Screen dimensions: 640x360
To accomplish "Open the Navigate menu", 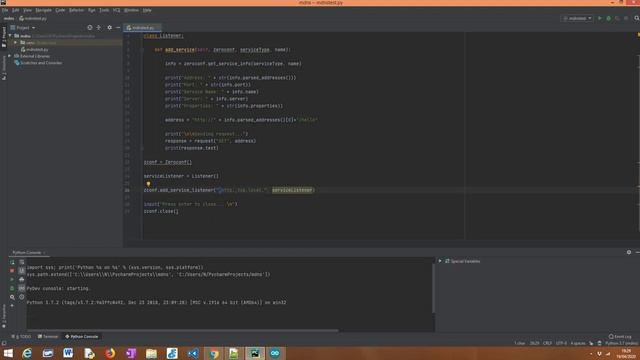I will (43, 10).
